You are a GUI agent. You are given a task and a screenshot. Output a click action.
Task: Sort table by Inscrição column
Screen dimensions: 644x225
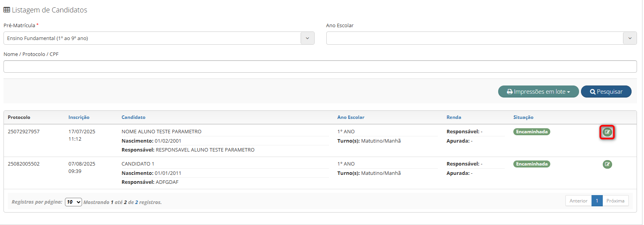coord(79,117)
